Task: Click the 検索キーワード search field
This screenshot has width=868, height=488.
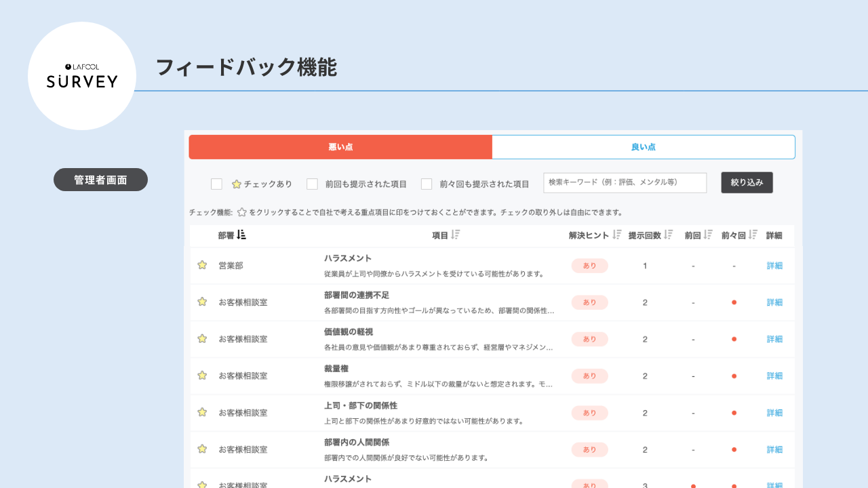Action: 625,182
